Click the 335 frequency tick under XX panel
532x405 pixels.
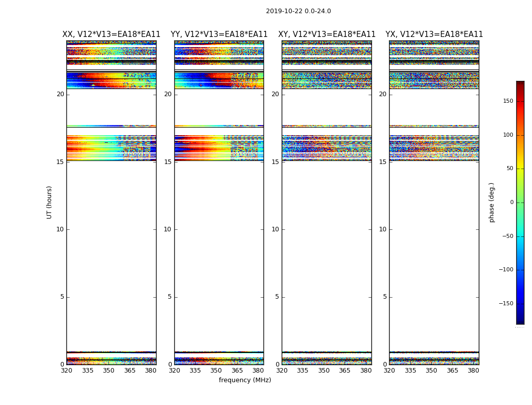[88, 371]
